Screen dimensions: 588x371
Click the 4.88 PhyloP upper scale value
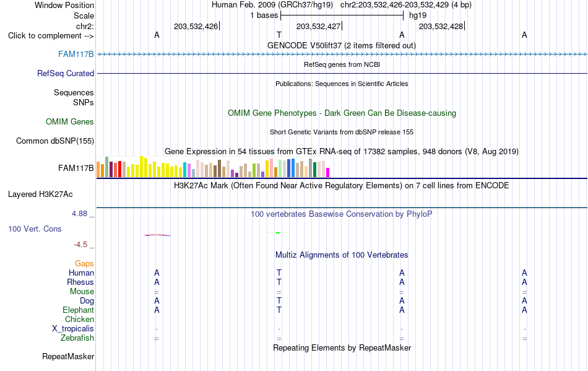coord(79,214)
